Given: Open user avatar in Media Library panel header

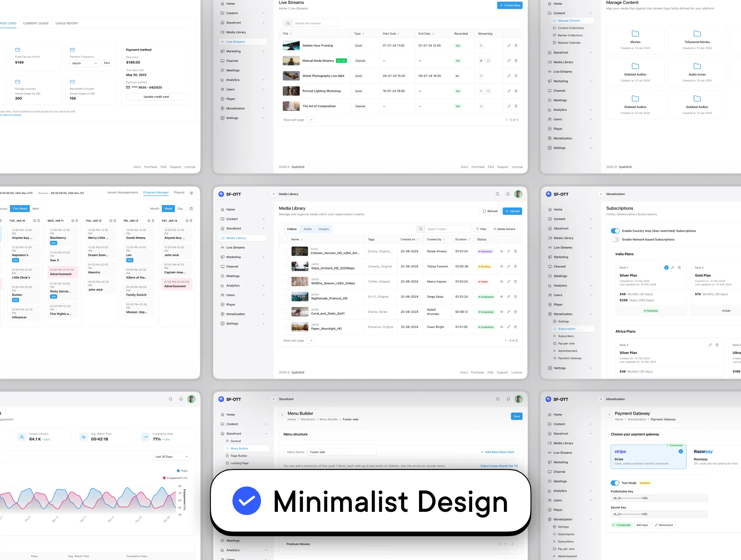Looking at the screenshot, I should [x=518, y=194].
